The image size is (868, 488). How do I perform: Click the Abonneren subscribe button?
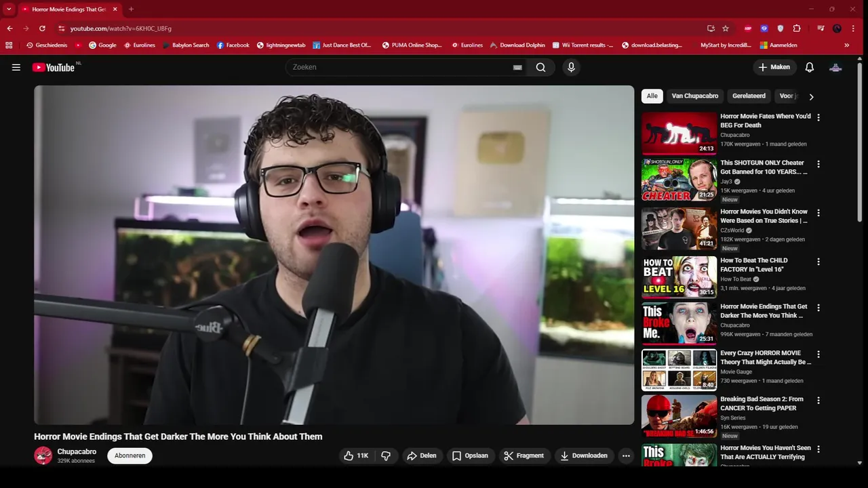pyautogui.click(x=130, y=455)
